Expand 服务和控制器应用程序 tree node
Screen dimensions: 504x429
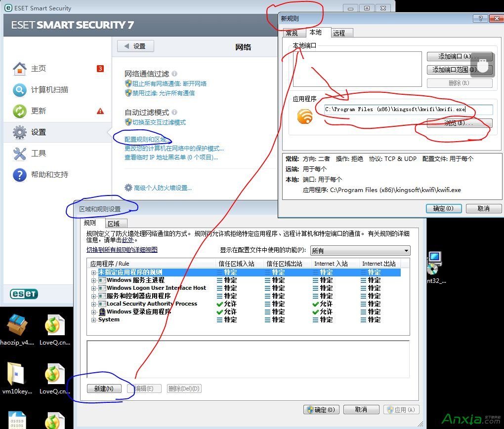tap(93, 296)
